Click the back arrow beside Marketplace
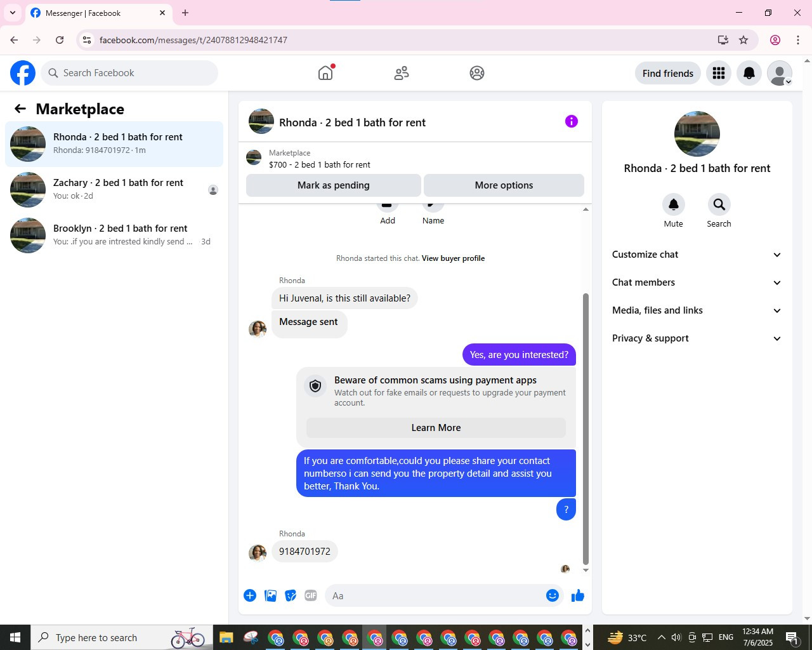812x650 pixels. pyautogui.click(x=20, y=109)
